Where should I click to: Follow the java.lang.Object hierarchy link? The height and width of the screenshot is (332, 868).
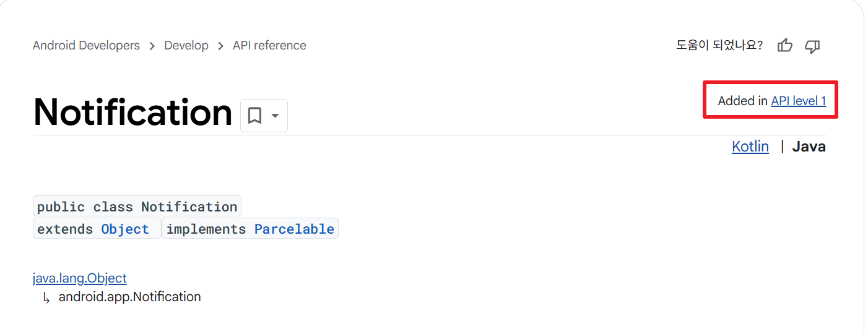click(80, 278)
